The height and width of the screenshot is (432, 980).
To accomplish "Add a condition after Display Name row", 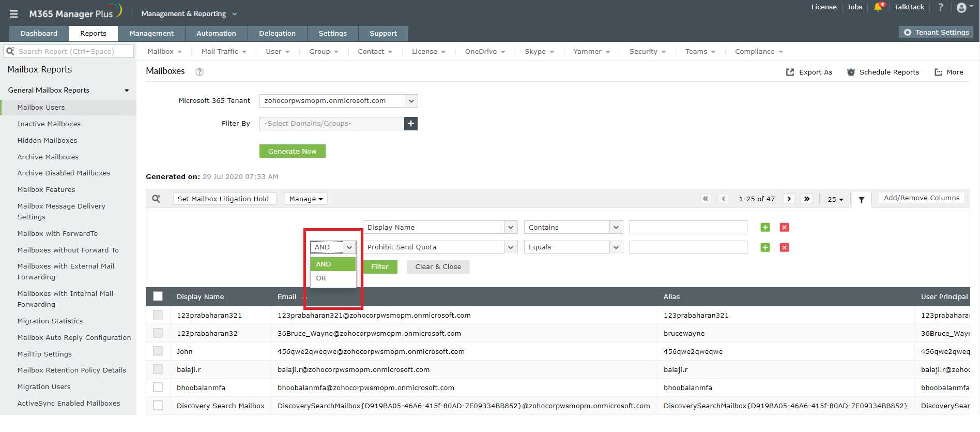I will click(x=765, y=228).
